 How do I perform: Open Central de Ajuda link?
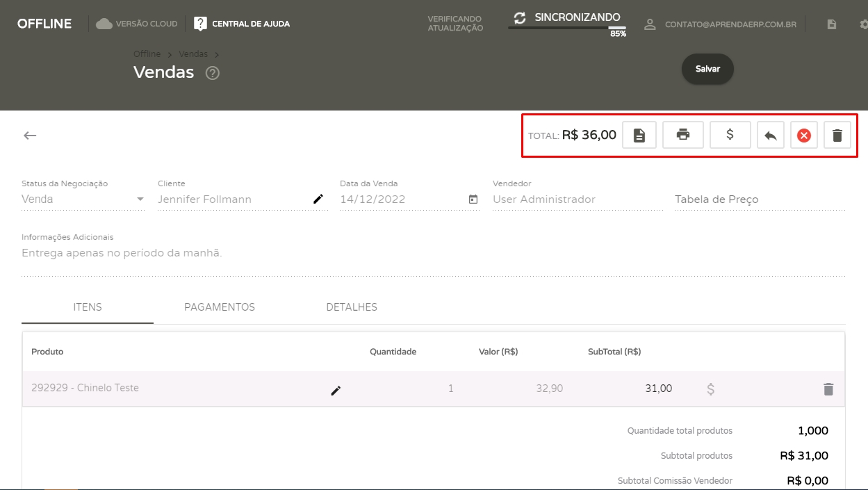243,24
